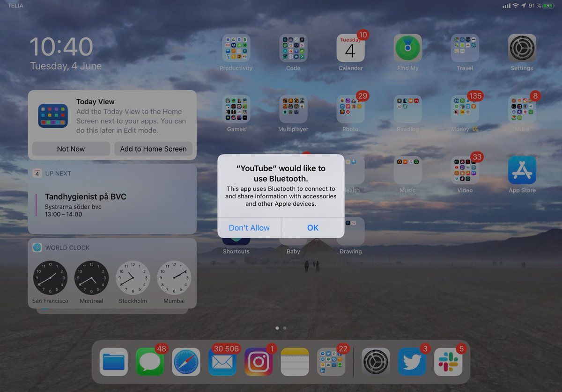This screenshot has height=392, width=562.
Task: Open the Video folder
Action: pos(465,170)
